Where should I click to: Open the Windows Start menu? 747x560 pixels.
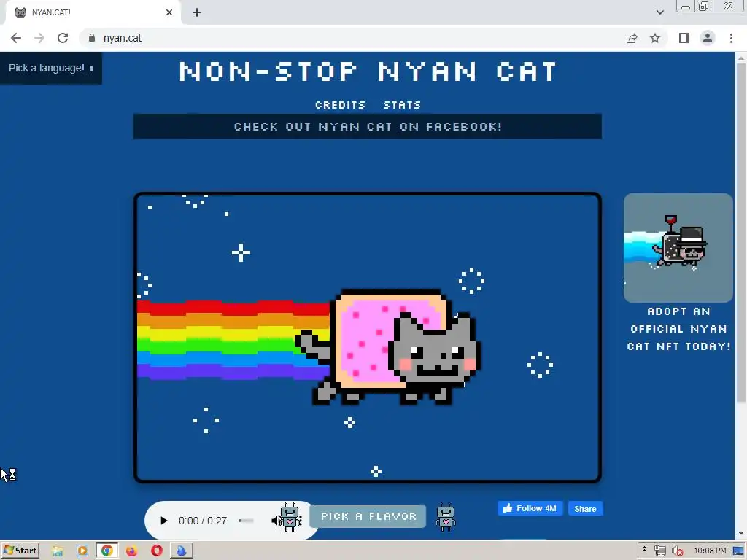pyautogui.click(x=20, y=551)
